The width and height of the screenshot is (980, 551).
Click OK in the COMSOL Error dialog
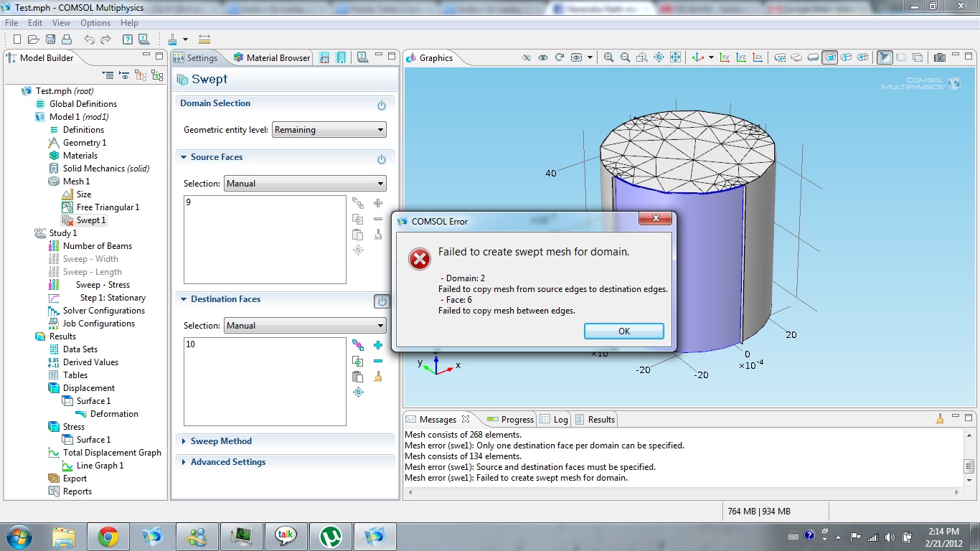(x=623, y=331)
